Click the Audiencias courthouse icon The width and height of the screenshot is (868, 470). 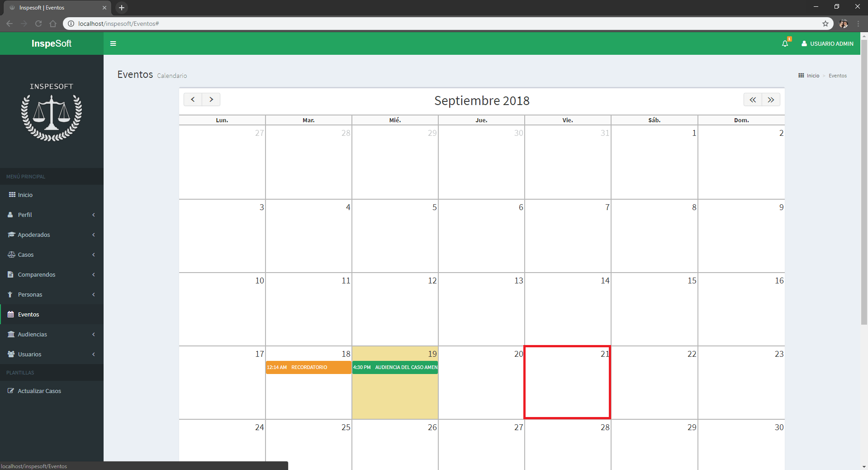pyautogui.click(x=11, y=334)
